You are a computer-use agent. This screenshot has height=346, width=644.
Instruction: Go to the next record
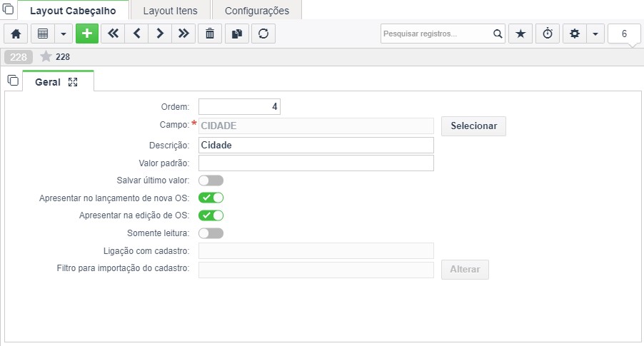pos(160,34)
